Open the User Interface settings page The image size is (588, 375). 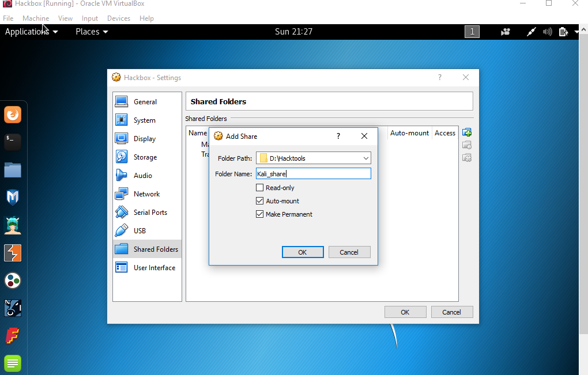[147, 267]
